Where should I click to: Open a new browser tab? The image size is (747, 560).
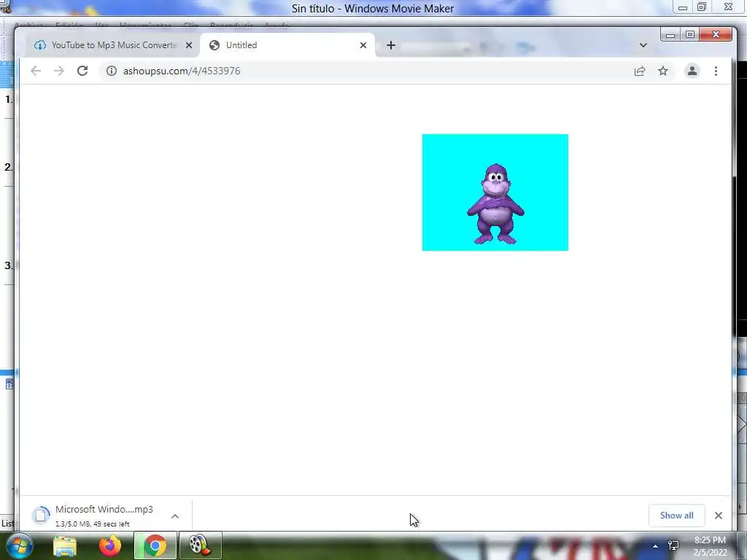391,45
